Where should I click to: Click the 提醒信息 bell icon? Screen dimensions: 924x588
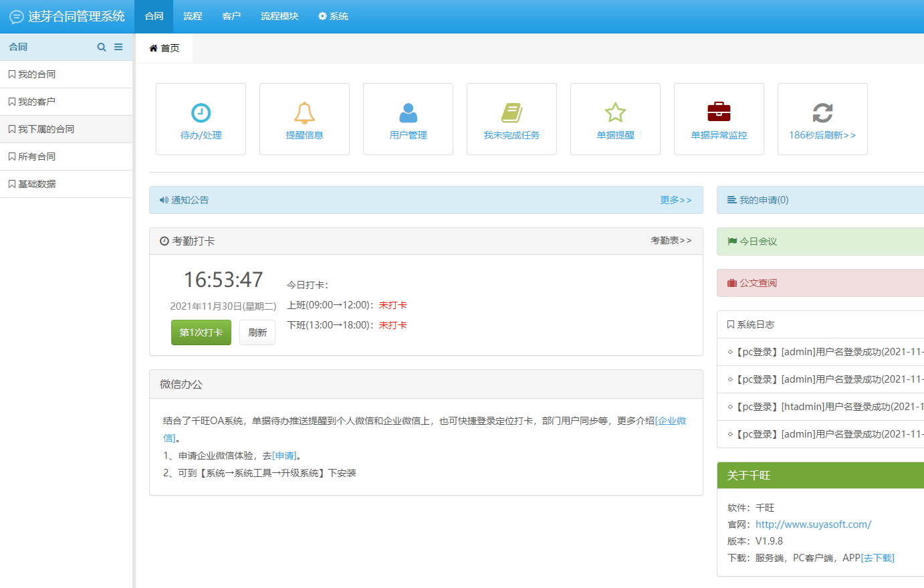click(304, 113)
